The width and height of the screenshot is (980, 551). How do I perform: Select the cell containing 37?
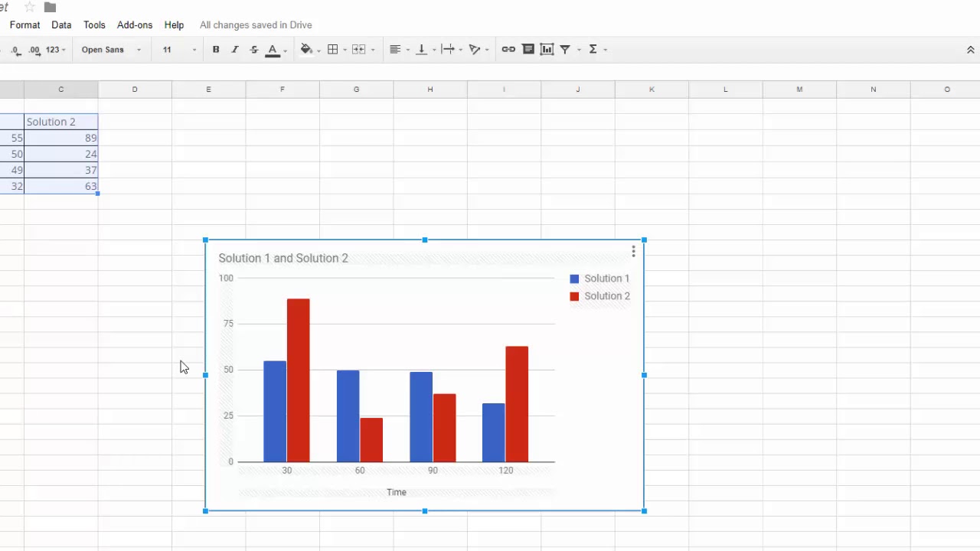point(61,170)
